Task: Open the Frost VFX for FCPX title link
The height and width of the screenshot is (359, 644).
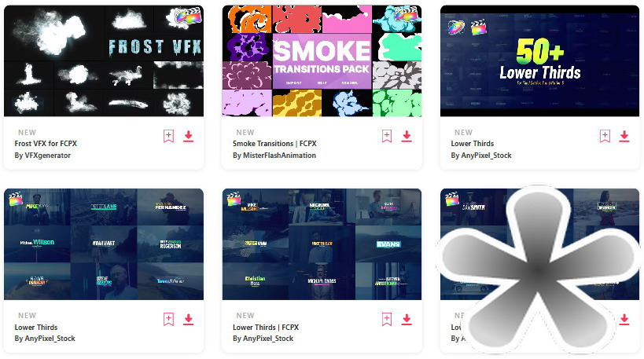Action: coord(46,144)
